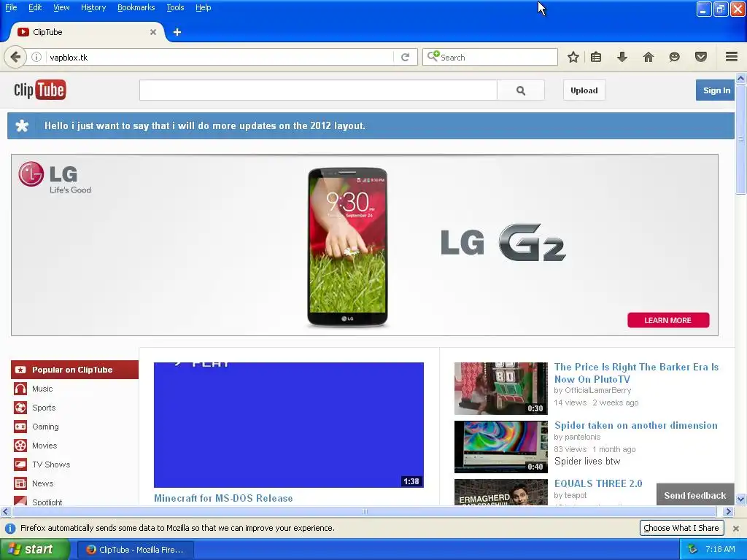Open the Help menu
The image size is (747, 560).
tap(203, 7)
